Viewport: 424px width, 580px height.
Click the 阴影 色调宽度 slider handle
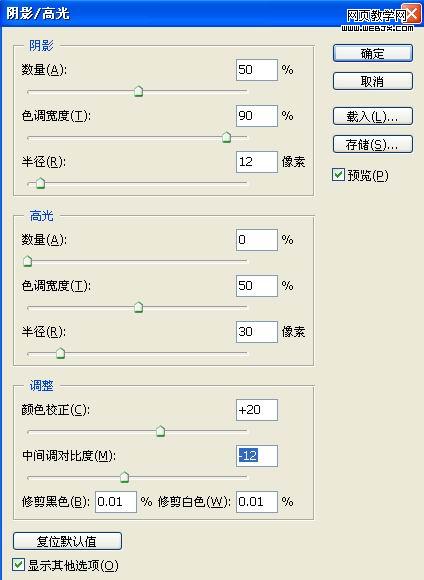click(x=226, y=137)
